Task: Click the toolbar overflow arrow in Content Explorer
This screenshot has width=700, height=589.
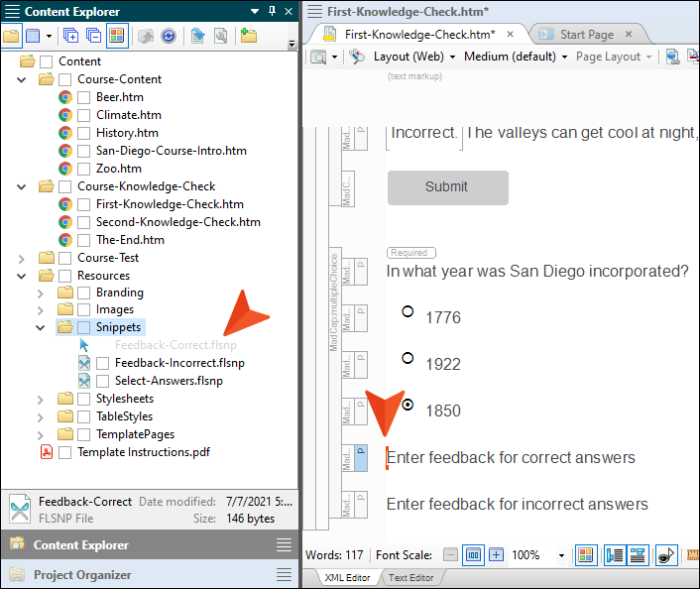Action: [x=292, y=44]
